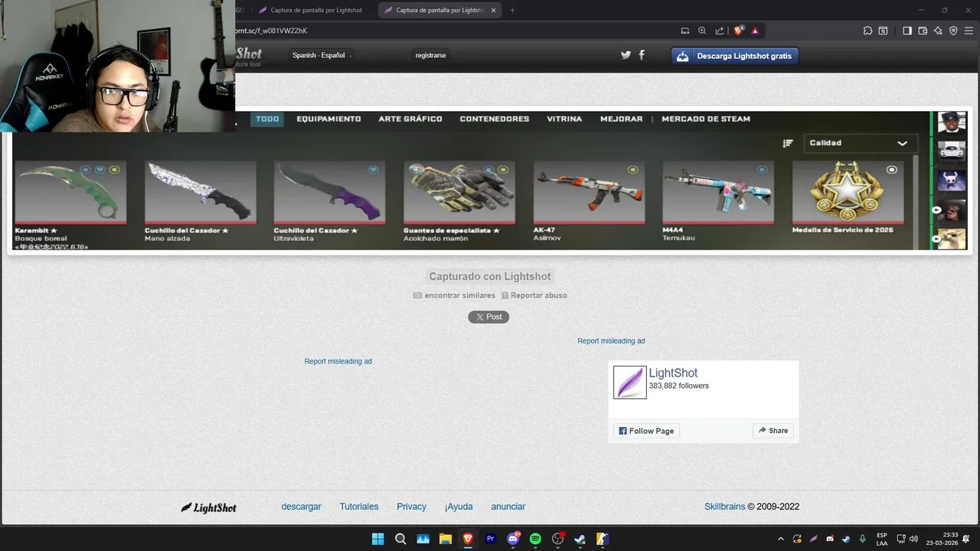Open the ¡Ayuda footer link

click(459, 507)
